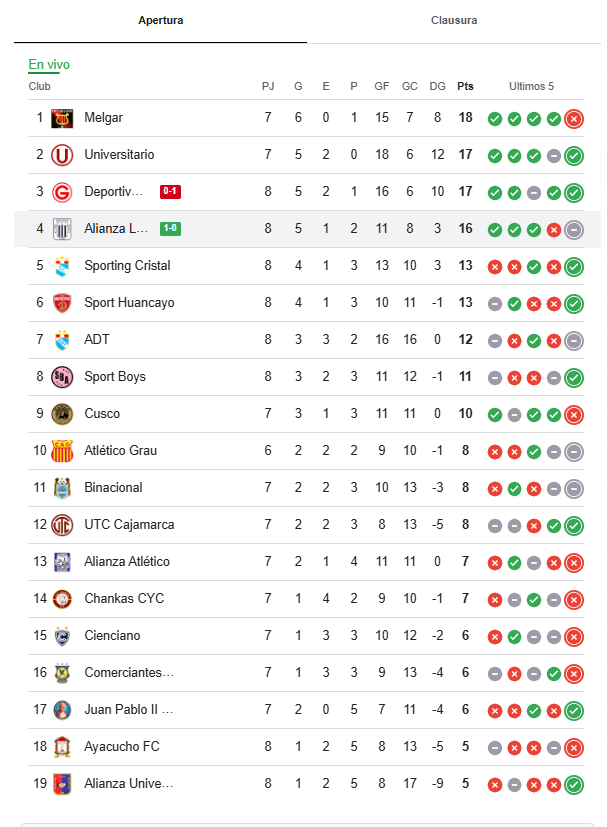Image resolution: width=607 pixels, height=827 pixels.
Task: Click the Alianza Lima live score 1-0 badge
Action: (x=170, y=229)
